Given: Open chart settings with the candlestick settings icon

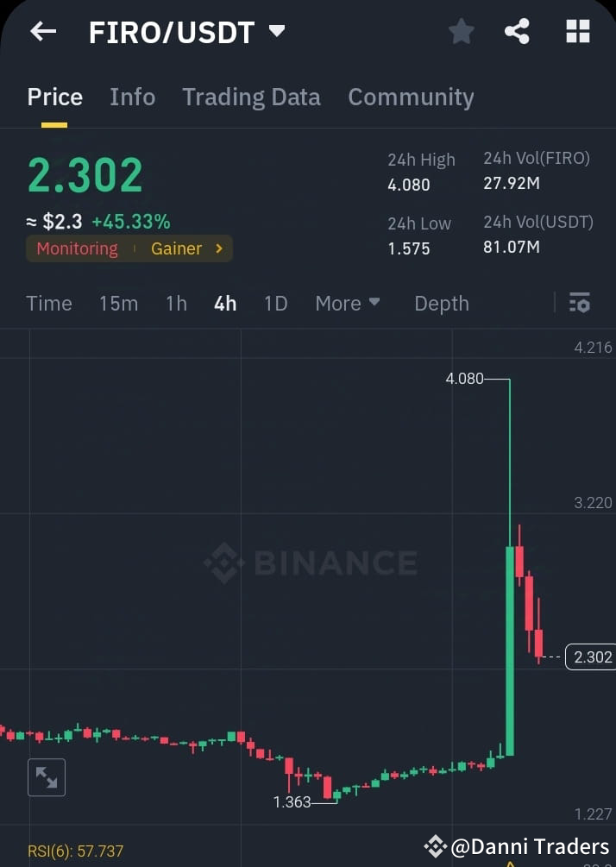Looking at the screenshot, I should tap(579, 303).
